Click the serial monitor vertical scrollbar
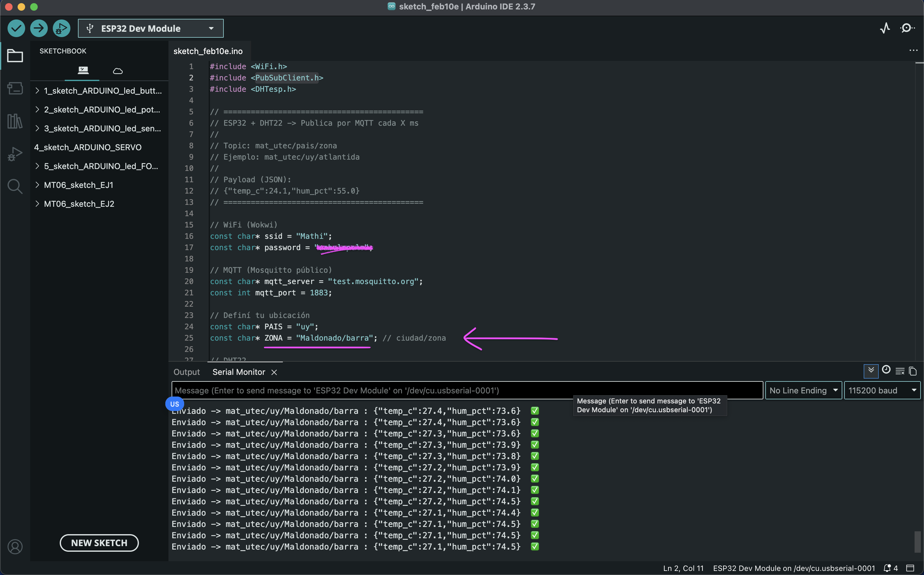 pos(917,541)
